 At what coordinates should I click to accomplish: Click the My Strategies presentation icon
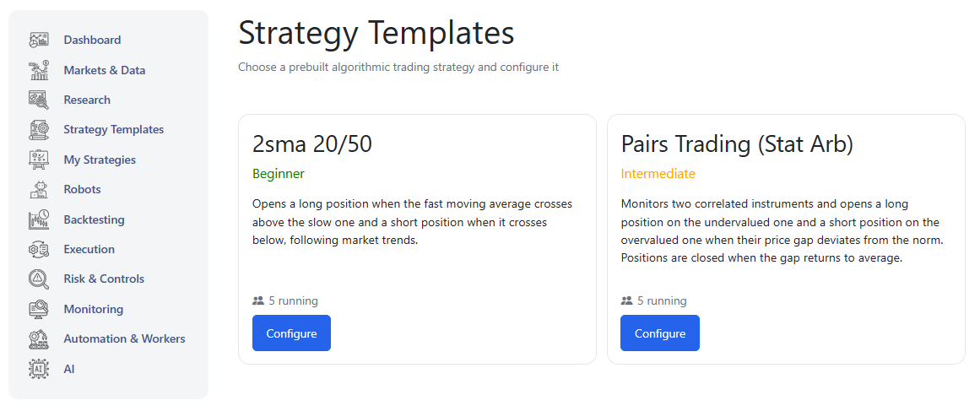coord(39,160)
